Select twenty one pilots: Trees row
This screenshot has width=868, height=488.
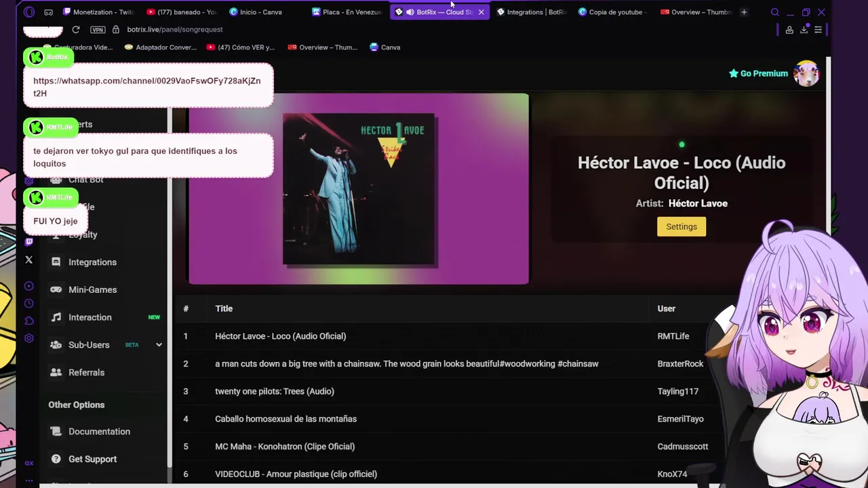coord(275,391)
